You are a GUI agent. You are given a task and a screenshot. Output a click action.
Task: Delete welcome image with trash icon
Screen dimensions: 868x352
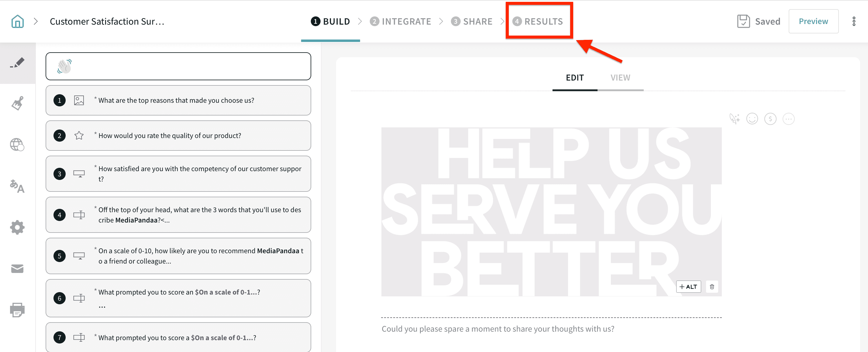(712, 287)
